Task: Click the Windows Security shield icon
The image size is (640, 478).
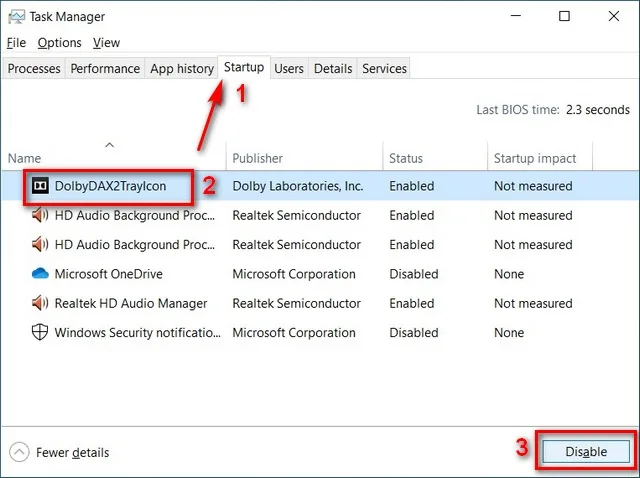Action: coord(40,332)
